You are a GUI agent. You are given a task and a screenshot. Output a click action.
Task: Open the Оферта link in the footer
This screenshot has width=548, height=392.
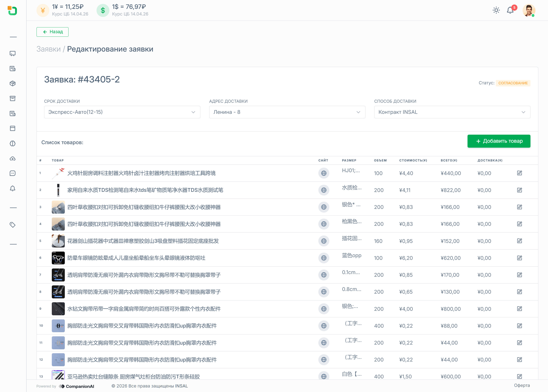click(x=522, y=385)
